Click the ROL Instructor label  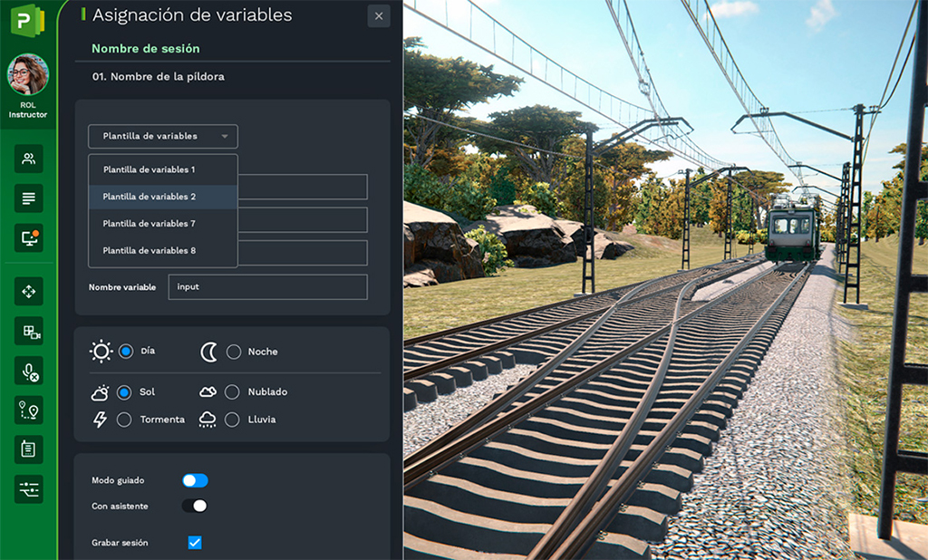[x=28, y=110]
